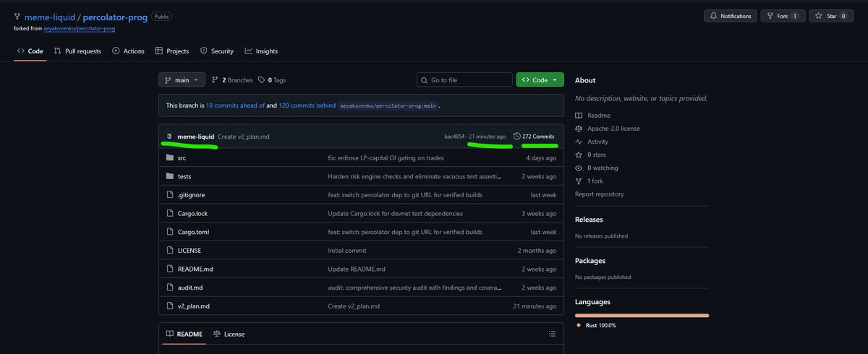Screen dimensions: 868x354
Task: Open the main branch selector dropdown
Action: coord(182,80)
